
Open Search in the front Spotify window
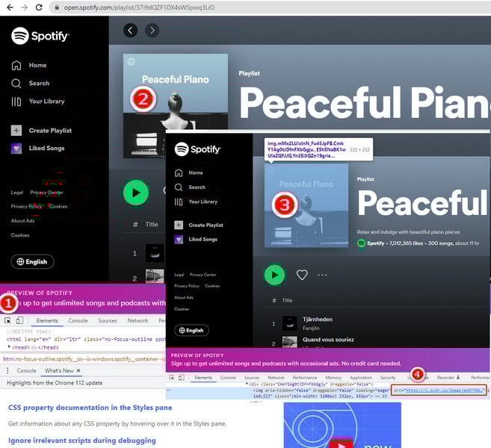pyautogui.click(x=190, y=187)
